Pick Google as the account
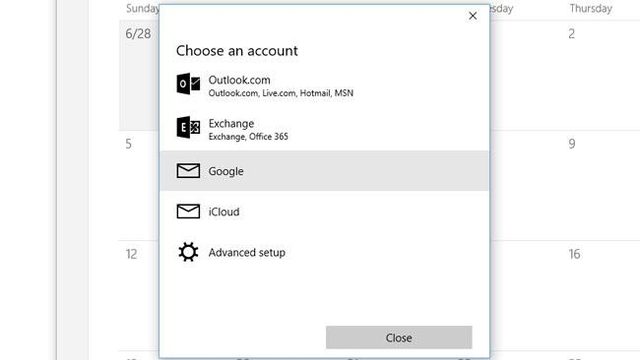640x360 pixels. 324,171
